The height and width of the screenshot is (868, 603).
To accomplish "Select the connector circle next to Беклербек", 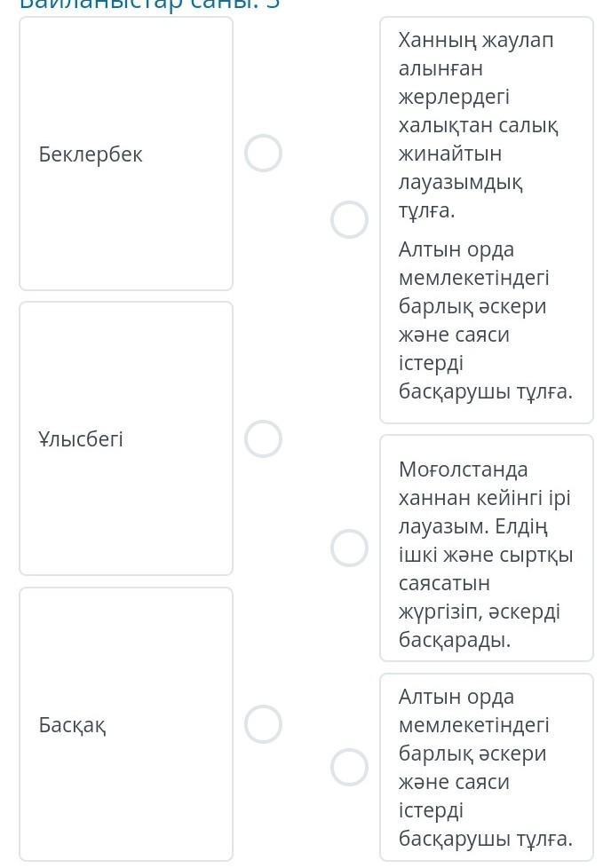I will coord(263,154).
